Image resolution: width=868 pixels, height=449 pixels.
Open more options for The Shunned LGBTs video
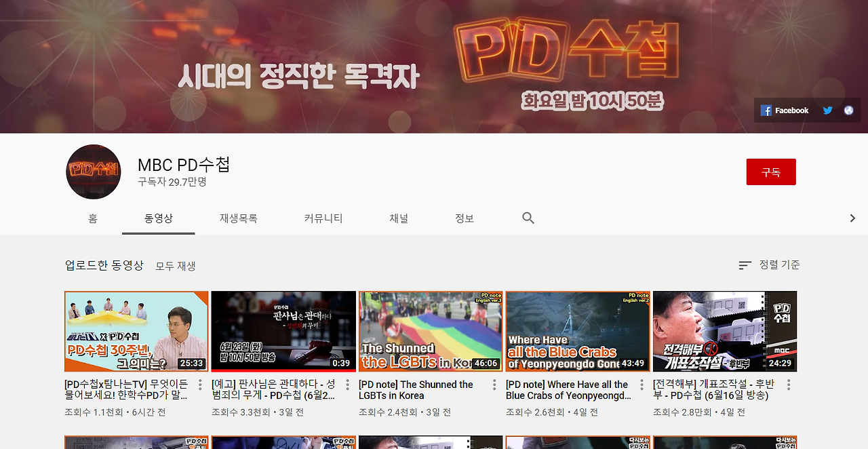[x=494, y=385]
